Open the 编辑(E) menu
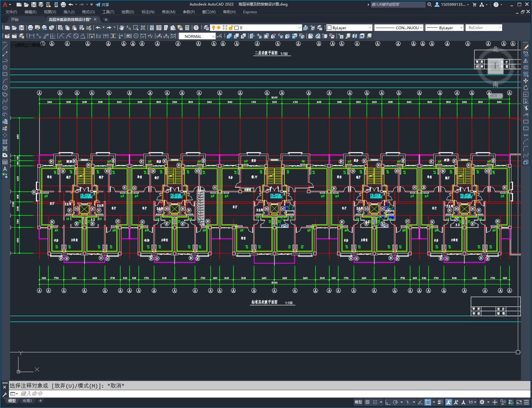 click(30, 12)
